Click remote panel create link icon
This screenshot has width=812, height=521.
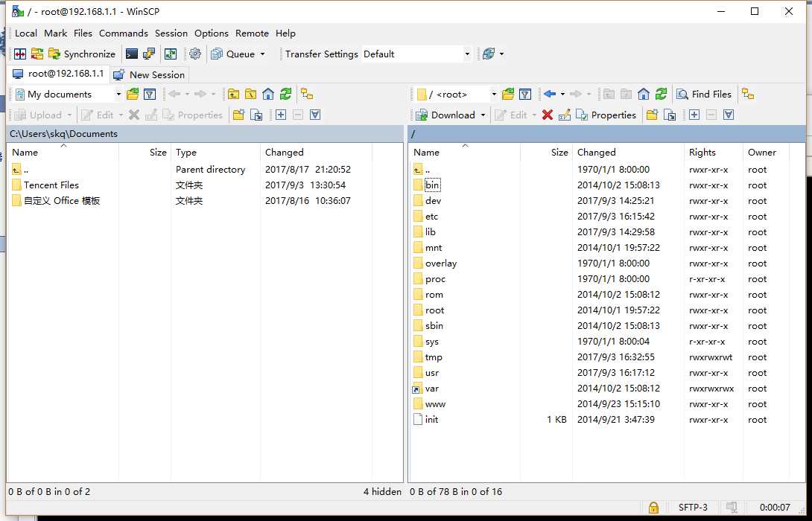click(x=670, y=115)
